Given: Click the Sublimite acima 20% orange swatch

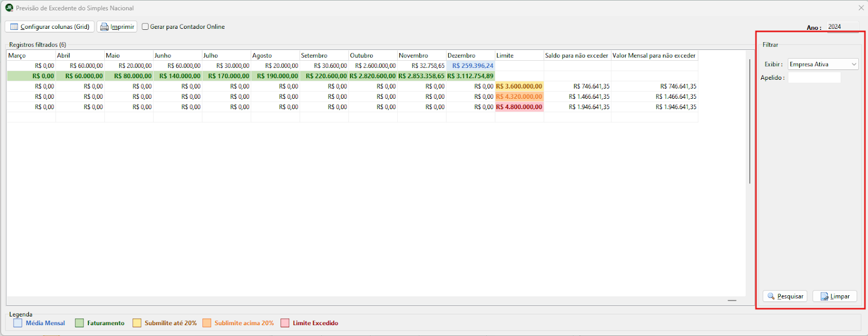Looking at the screenshot, I should (207, 323).
